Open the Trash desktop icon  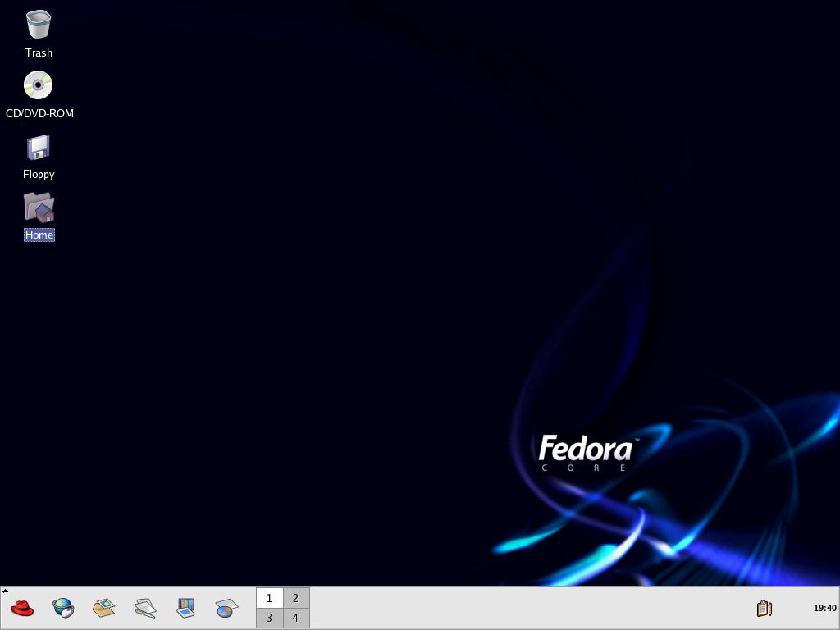coord(39,25)
